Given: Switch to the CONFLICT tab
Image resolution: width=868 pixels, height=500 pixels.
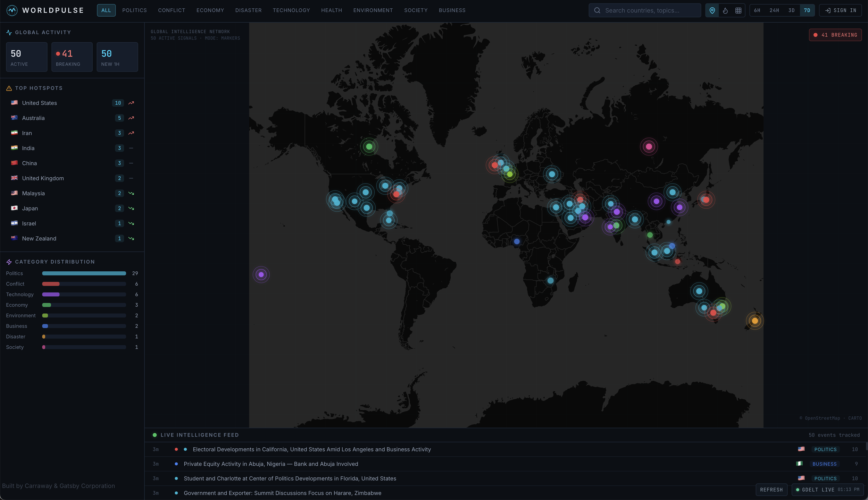Looking at the screenshot, I should point(172,10).
